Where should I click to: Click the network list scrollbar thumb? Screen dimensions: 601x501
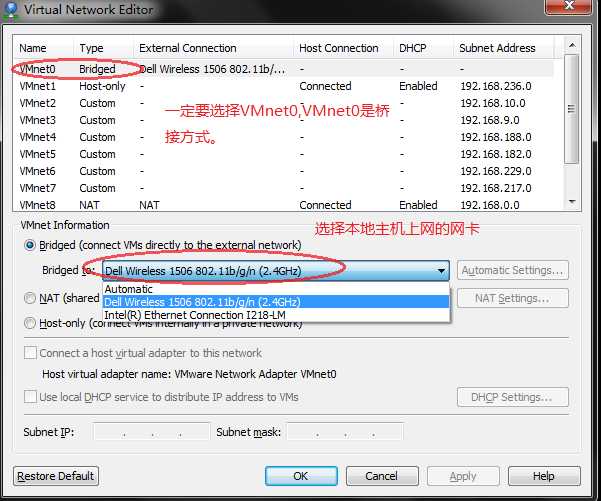(x=572, y=109)
